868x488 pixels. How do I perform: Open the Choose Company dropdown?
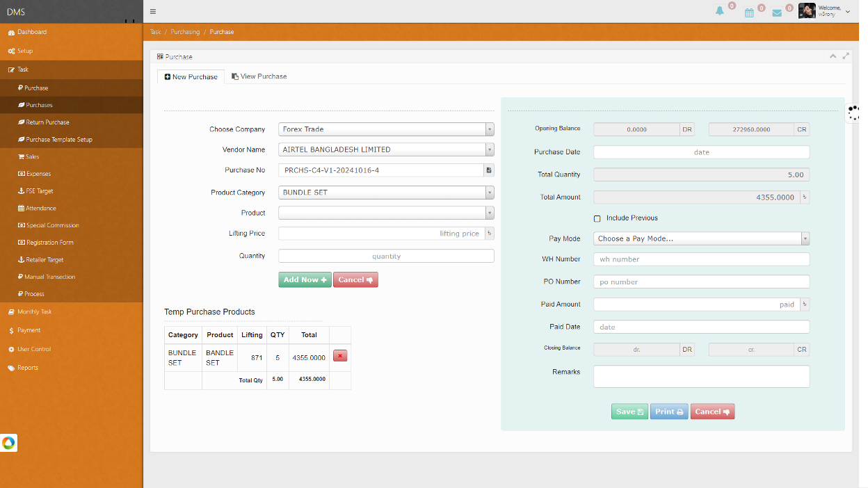[x=386, y=129]
